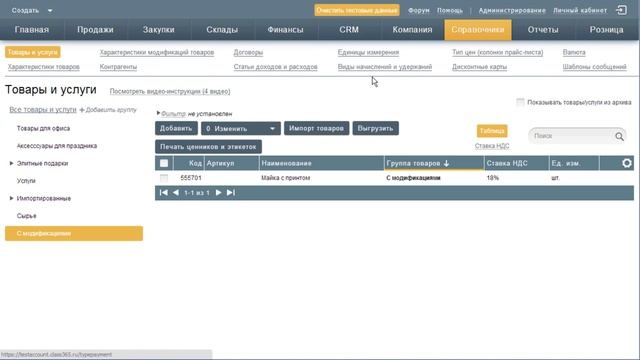Open the Помощь link
The width and height of the screenshot is (640, 360).
(x=450, y=10)
